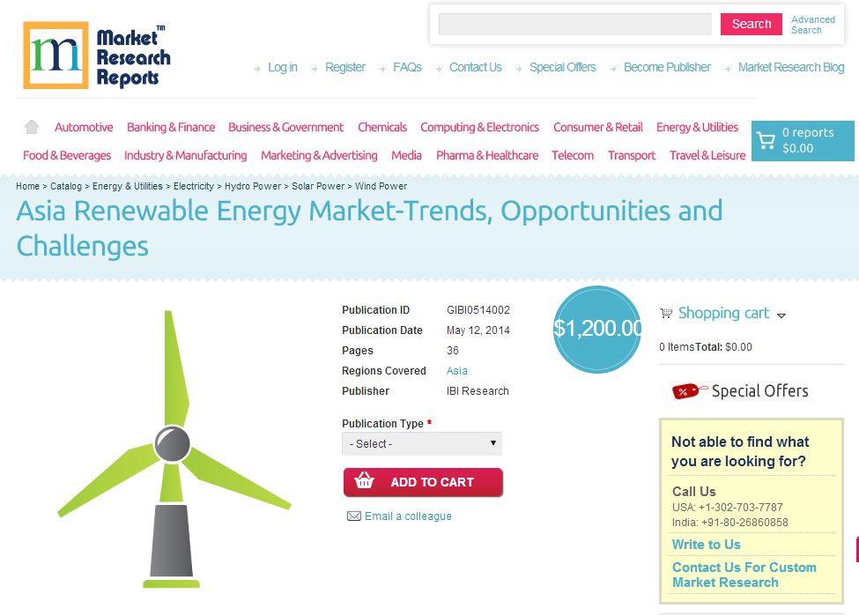Screen dimensions: 859x616
Task: Click Hydro Power in the breadcrumb
Action: coord(253,186)
